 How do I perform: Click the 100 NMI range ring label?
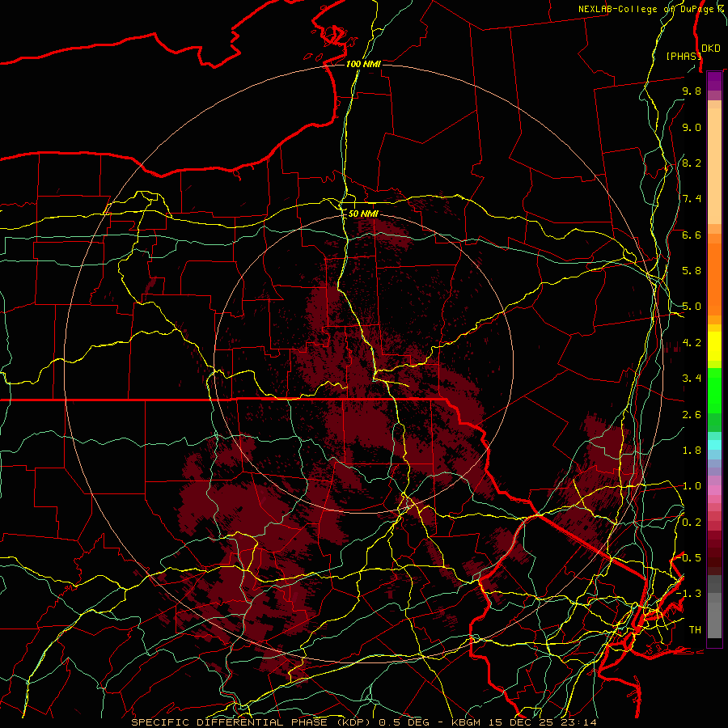363,64
